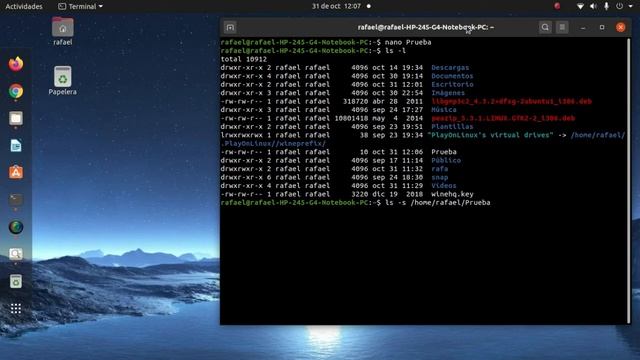
Task: Click the 'Descargas' directory name
Action: [450, 68]
